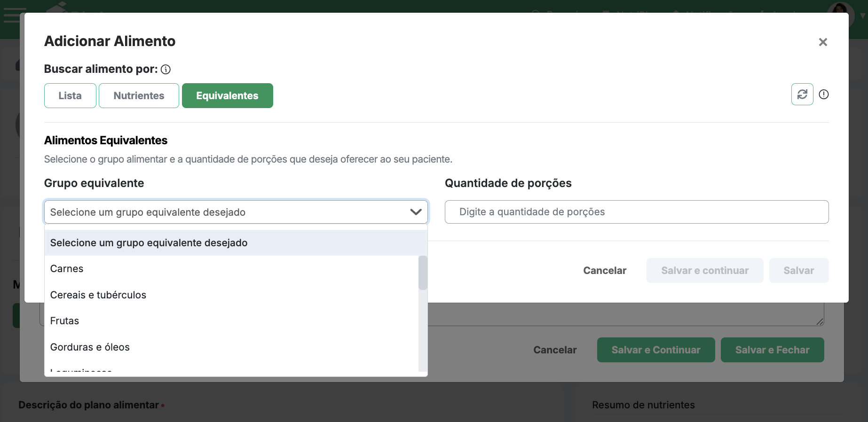868x422 pixels.
Task: Choose Carnes from the group list
Action: click(x=67, y=269)
